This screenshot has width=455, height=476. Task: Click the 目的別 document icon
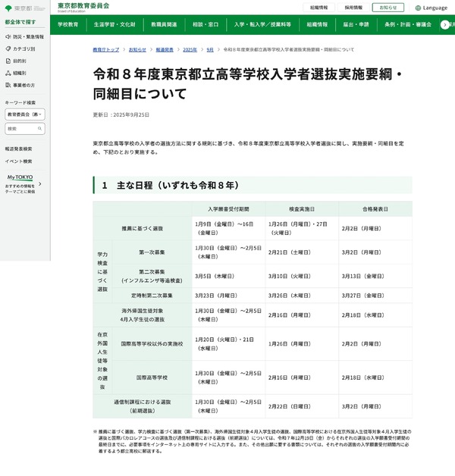tap(8, 61)
